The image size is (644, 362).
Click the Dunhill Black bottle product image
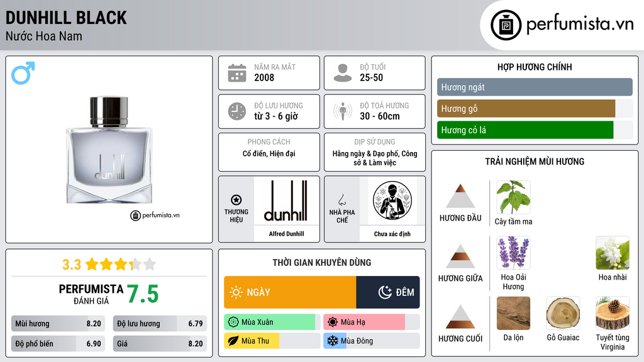coord(109,150)
